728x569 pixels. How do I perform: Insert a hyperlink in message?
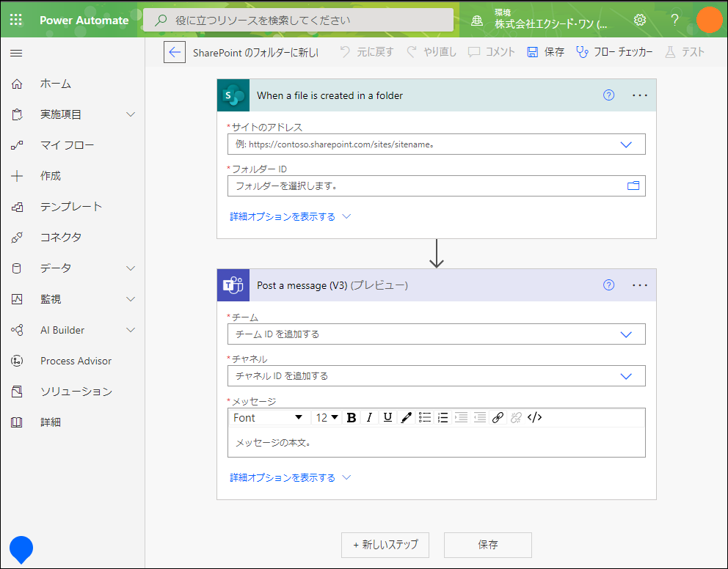(498, 417)
